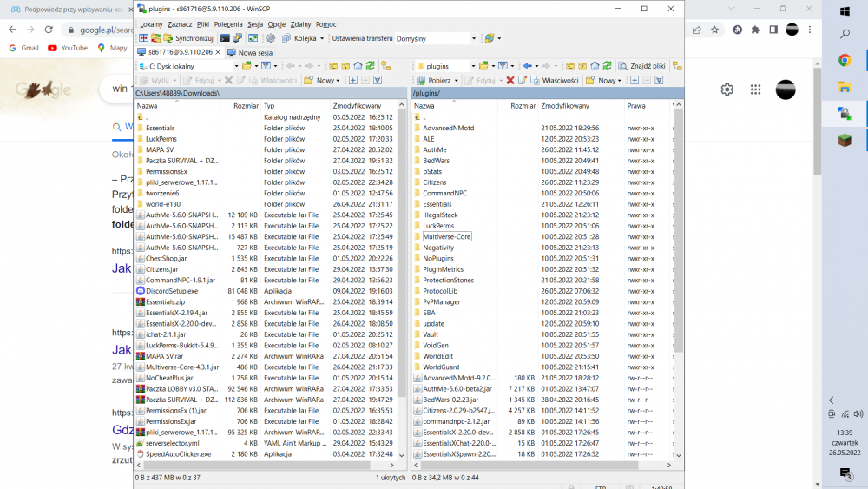Go to local home directory icon
The width and height of the screenshot is (868, 489).
[x=358, y=66]
